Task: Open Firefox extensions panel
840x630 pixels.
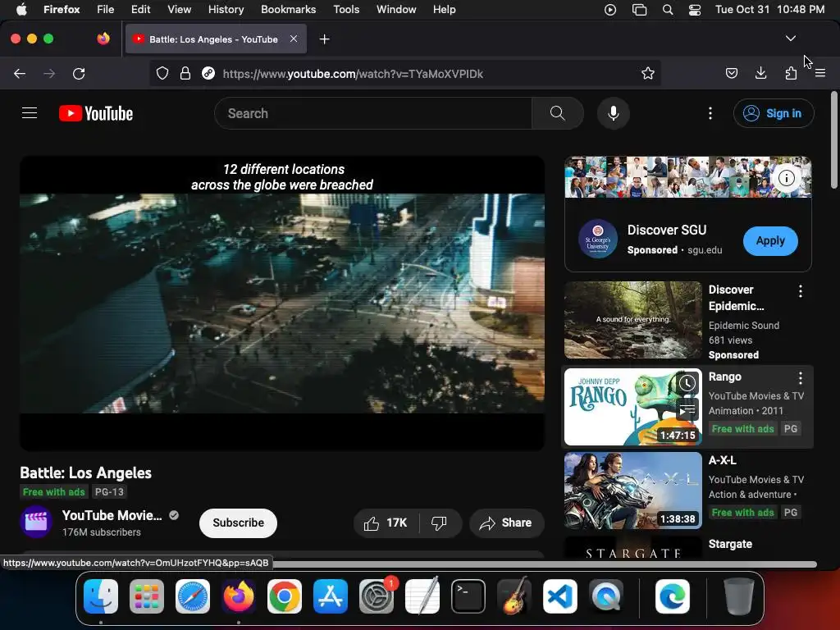Action: pyautogui.click(x=791, y=73)
